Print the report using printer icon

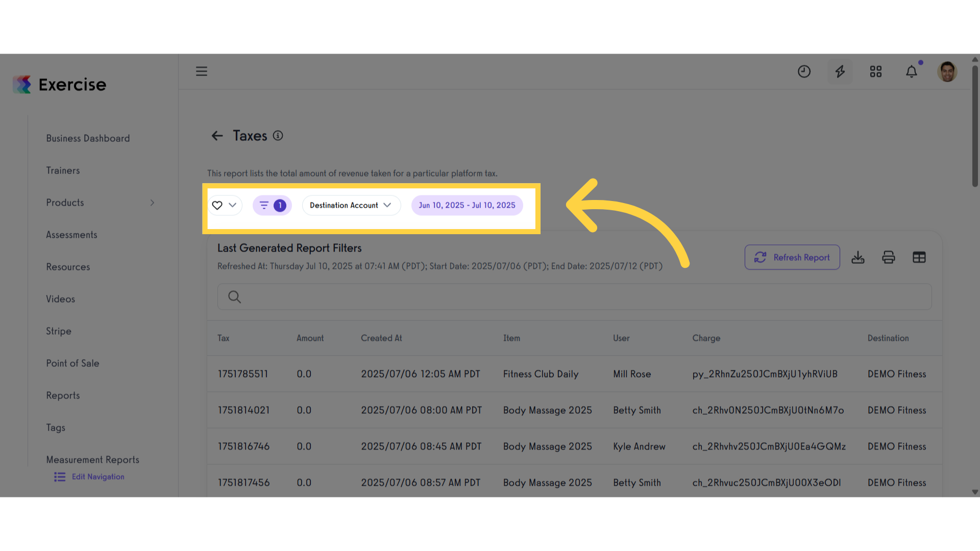point(889,258)
